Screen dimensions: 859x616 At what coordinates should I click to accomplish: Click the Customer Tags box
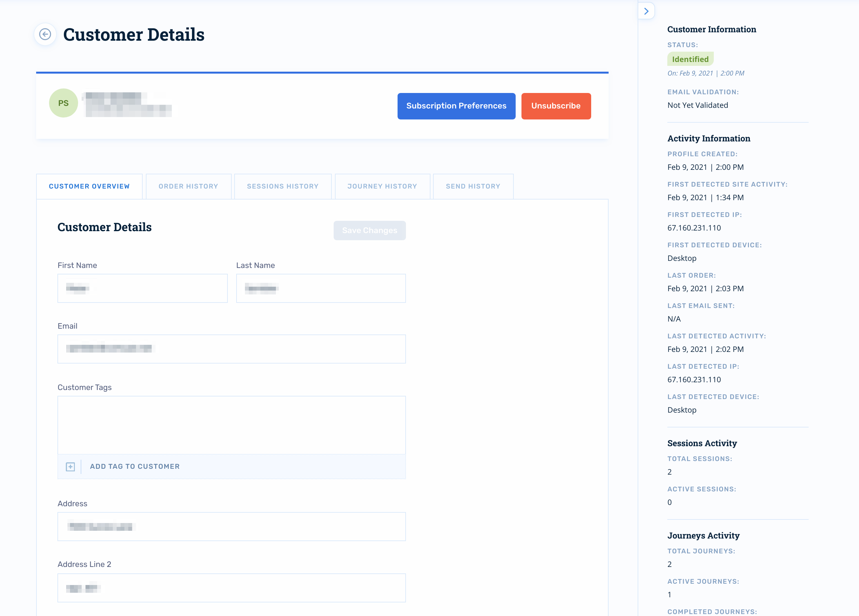231,425
